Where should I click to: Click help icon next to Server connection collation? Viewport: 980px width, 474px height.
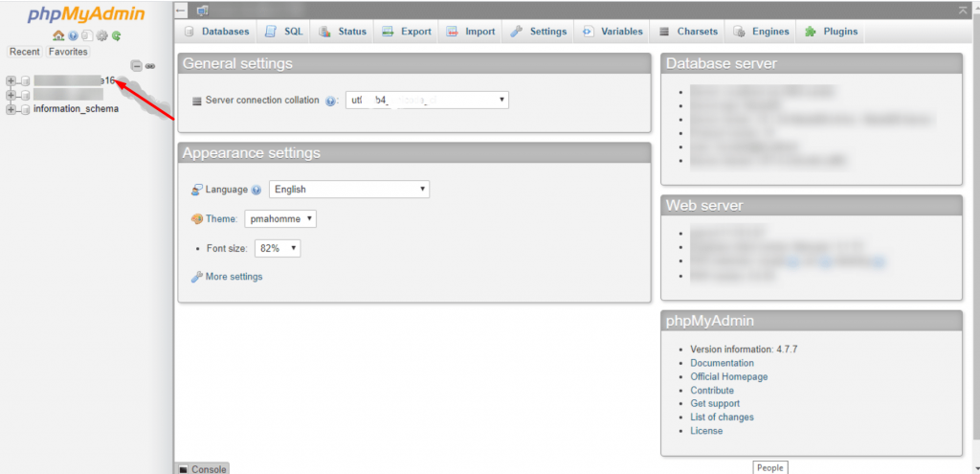click(x=330, y=101)
